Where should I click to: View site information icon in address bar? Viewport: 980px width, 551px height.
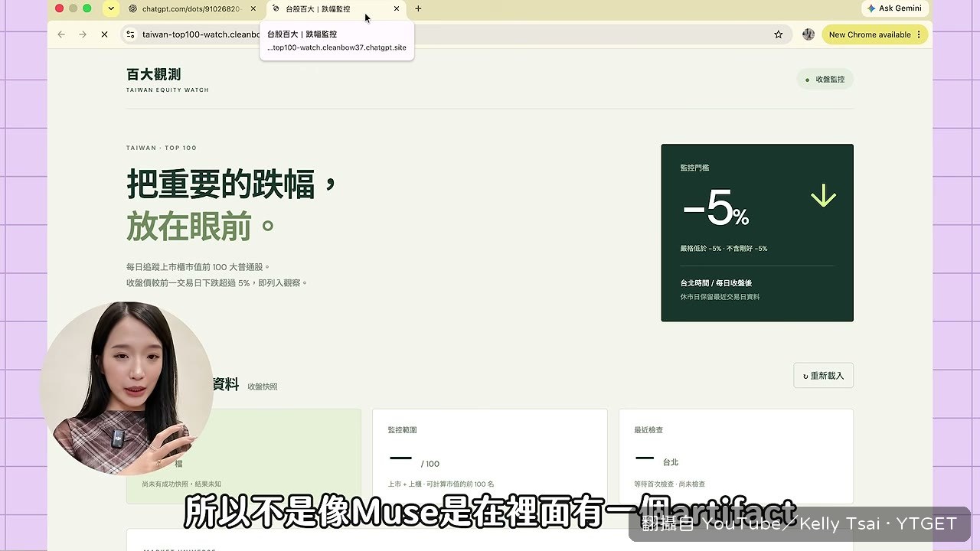(130, 34)
